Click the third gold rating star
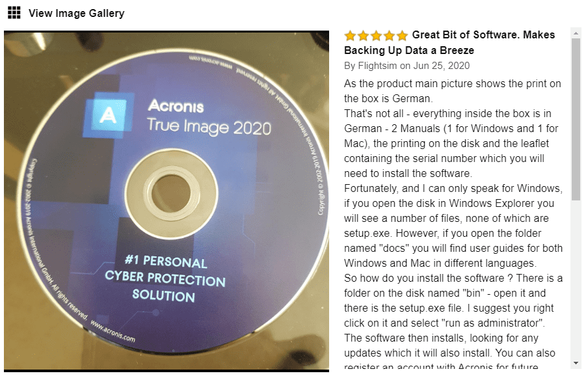The image size is (588, 380). pos(376,36)
